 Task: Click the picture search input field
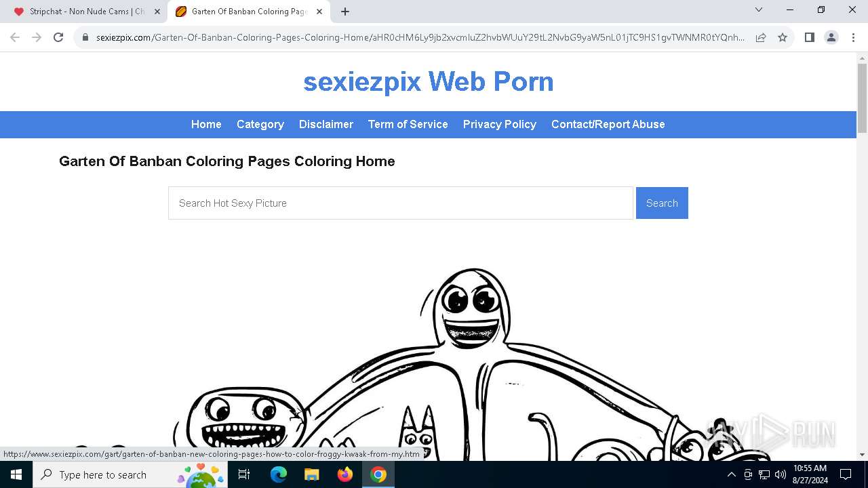[401, 203]
